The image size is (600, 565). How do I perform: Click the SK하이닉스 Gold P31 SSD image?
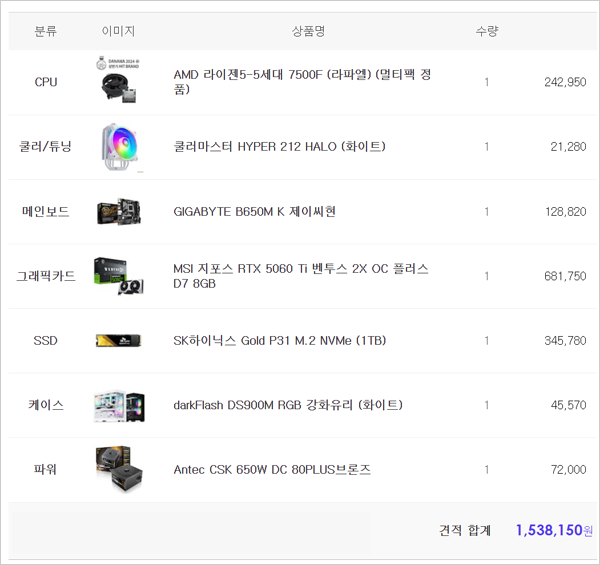119,341
